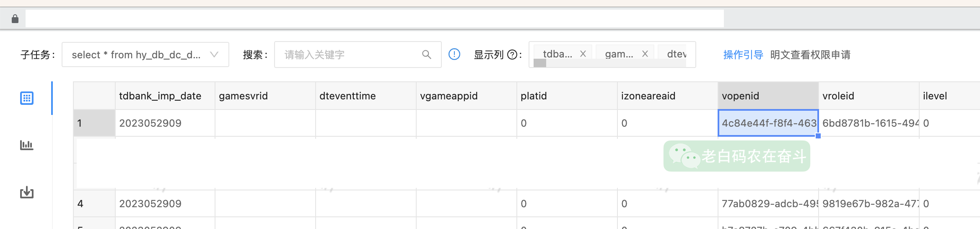Expand the subtask select dropdown
Image resolution: width=980 pixels, height=229 pixels.
(x=145, y=55)
